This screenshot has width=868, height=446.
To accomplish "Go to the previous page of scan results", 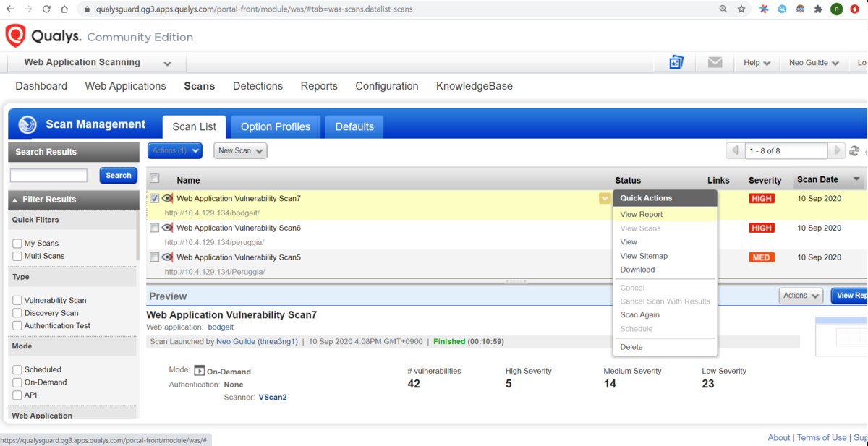I will point(736,150).
